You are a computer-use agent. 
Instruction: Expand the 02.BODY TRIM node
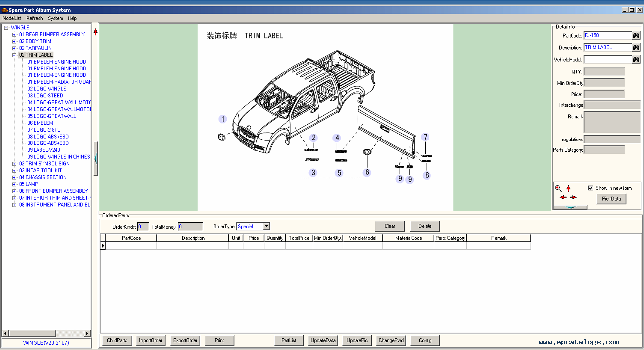[x=15, y=41]
